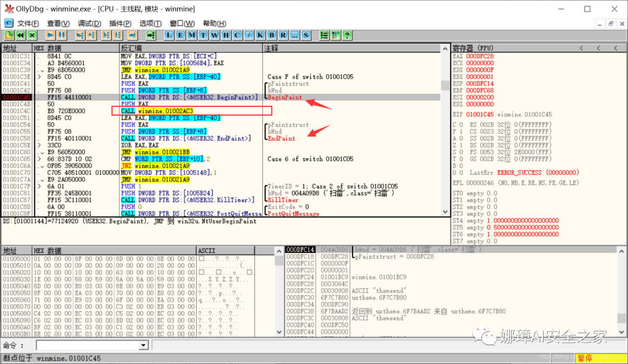Show Handles with the H button

tap(226, 35)
